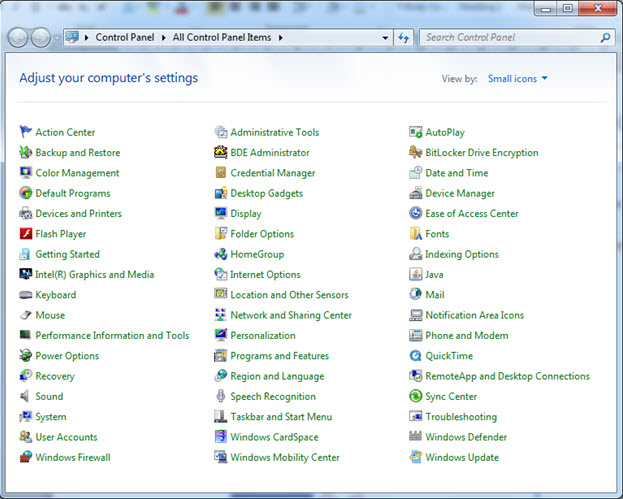Open RemoteApp and Desktop Connections link
Image resolution: width=623 pixels, height=499 pixels.
[507, 376]
